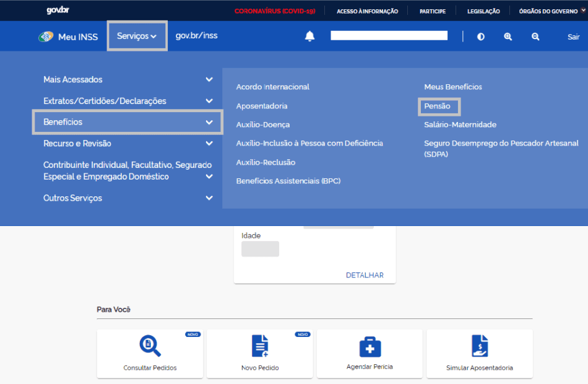Open the Simular Aposentadoria card
Screen dimensions: 588x384
pos(480,354)
